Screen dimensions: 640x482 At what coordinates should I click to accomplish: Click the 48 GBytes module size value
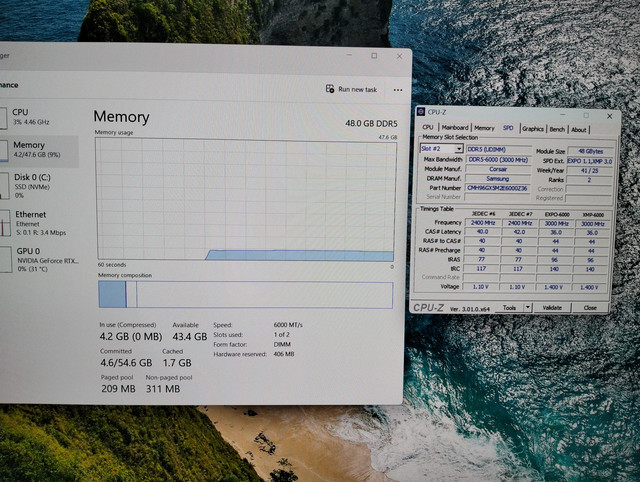tap(591, 151)
